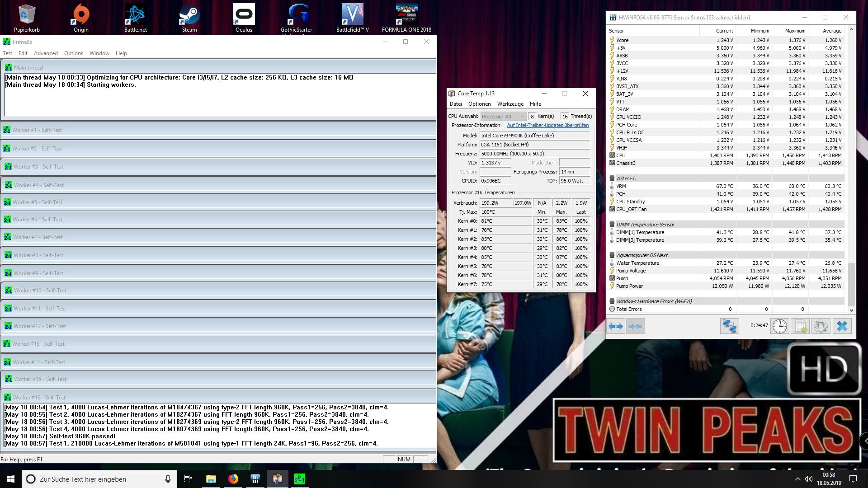
Task: Select the ASUS EC sensor group row
Action: pyautogui.click(x=726, y=178)
